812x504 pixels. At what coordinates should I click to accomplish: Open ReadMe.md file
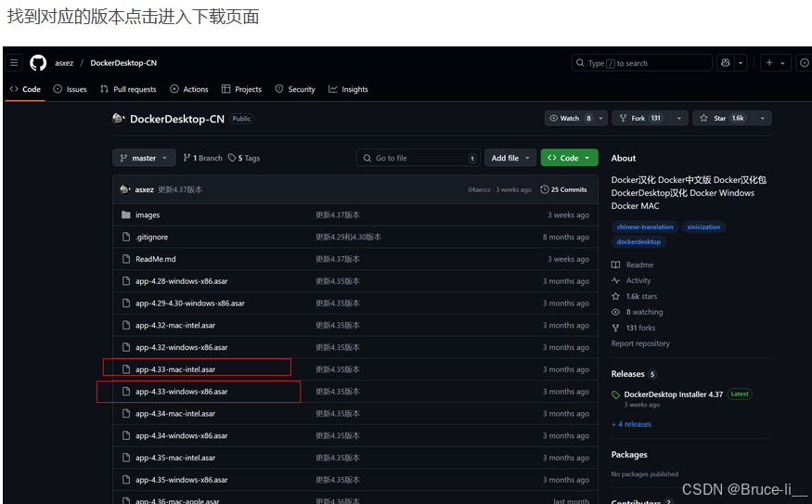[155, 259]
